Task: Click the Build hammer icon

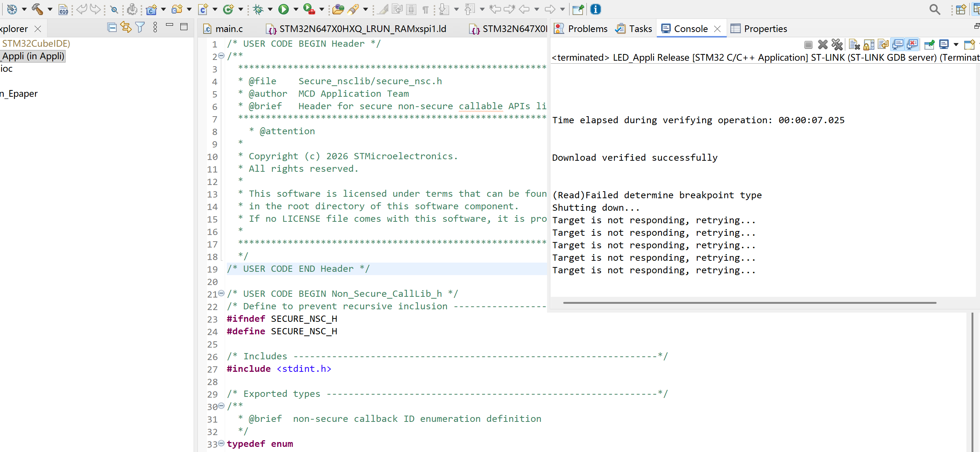Action: coord(37,9)
